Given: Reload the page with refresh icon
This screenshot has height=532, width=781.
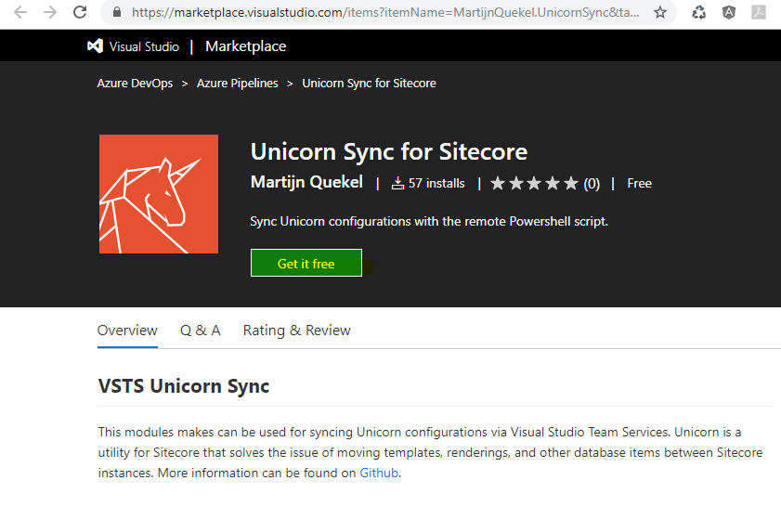Looking at the screenshot, I should click(80, 12).
